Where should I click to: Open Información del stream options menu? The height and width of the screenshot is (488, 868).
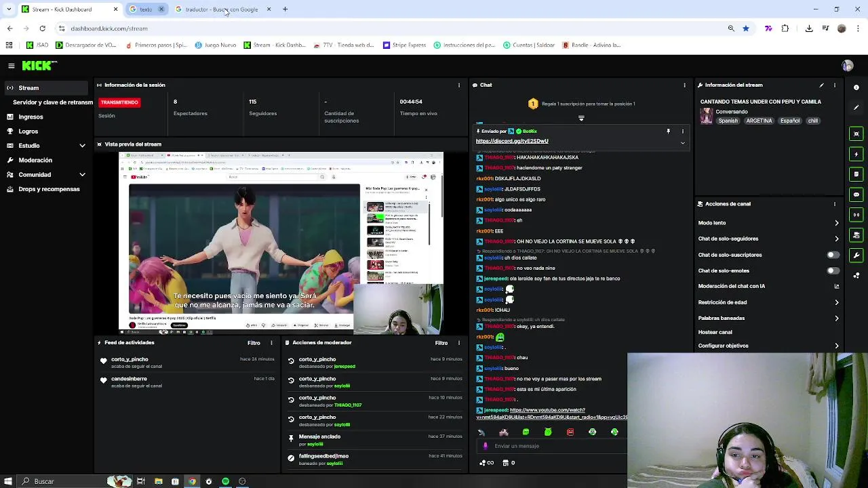click(x=835, y=85)
